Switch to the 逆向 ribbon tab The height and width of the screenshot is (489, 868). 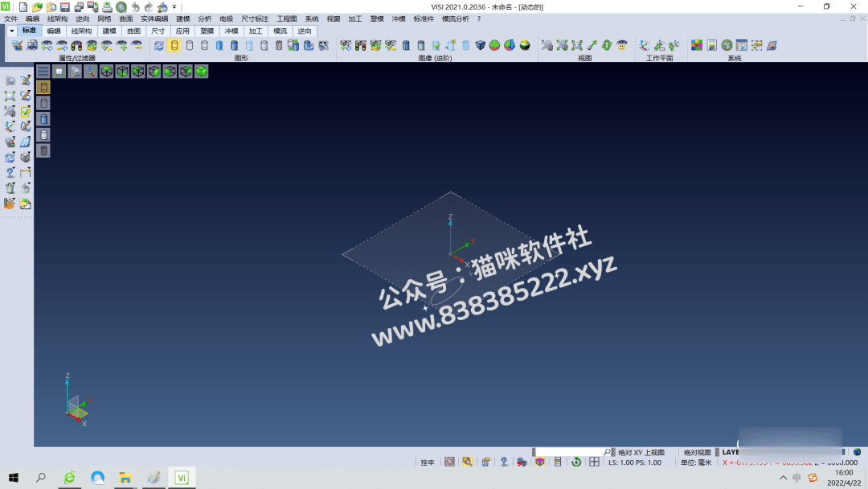coord(305,31)
